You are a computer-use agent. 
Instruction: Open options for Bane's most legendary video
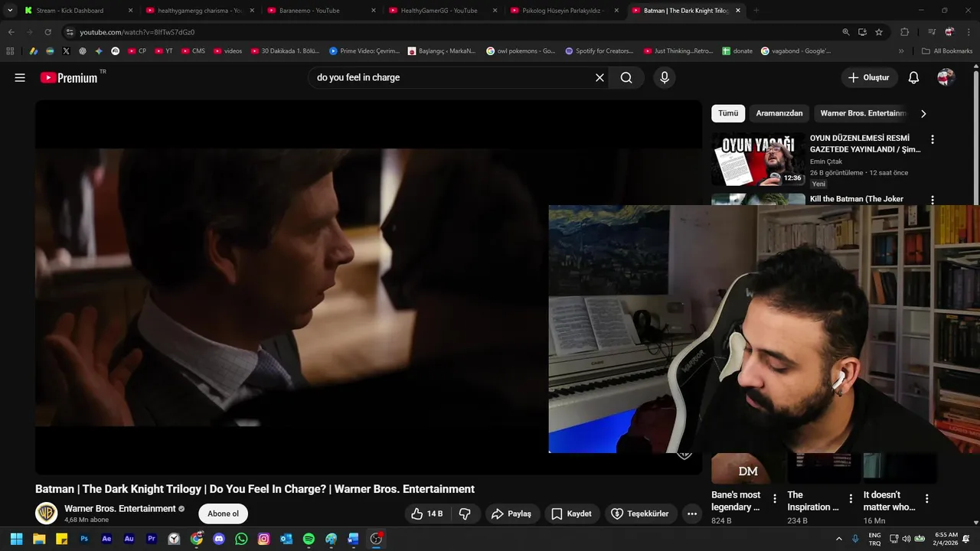[x=775, y=499]
